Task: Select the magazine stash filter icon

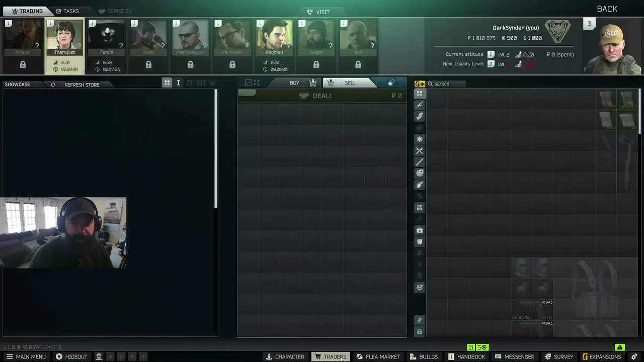Action: [x=420, y=117]
